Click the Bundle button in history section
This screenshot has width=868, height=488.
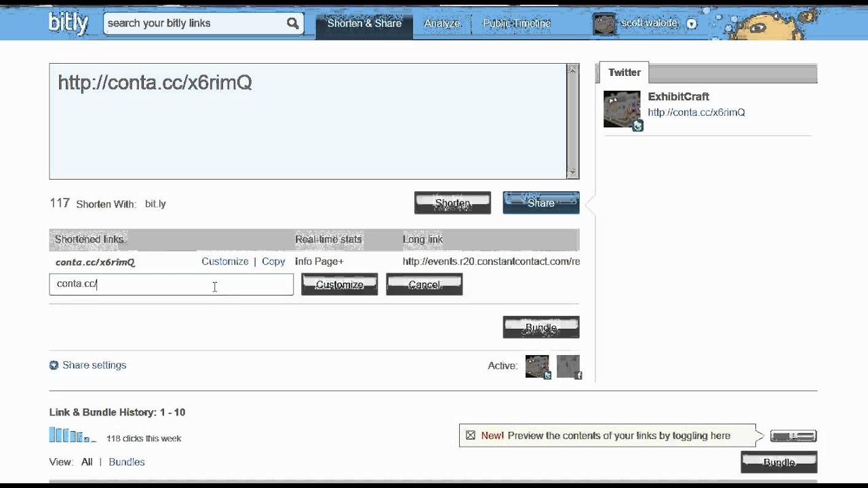(779, 462)
